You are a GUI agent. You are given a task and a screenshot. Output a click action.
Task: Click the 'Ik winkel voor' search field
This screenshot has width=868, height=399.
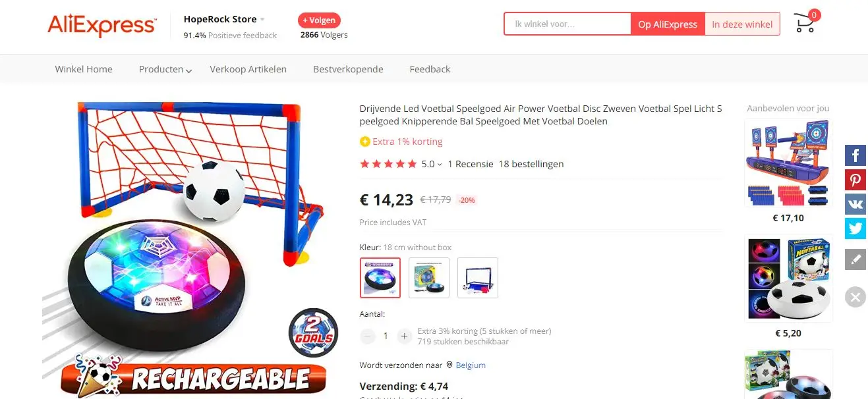tap(567, 24)
